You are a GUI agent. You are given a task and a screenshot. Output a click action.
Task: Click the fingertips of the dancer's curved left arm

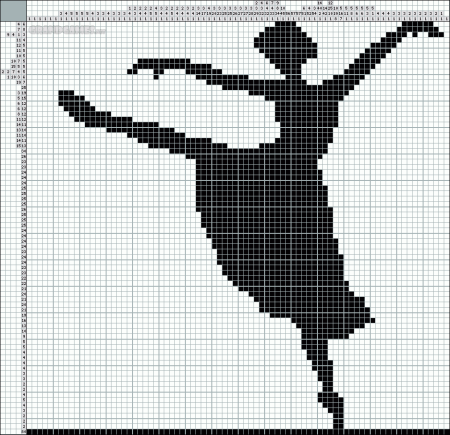[132, 71]
